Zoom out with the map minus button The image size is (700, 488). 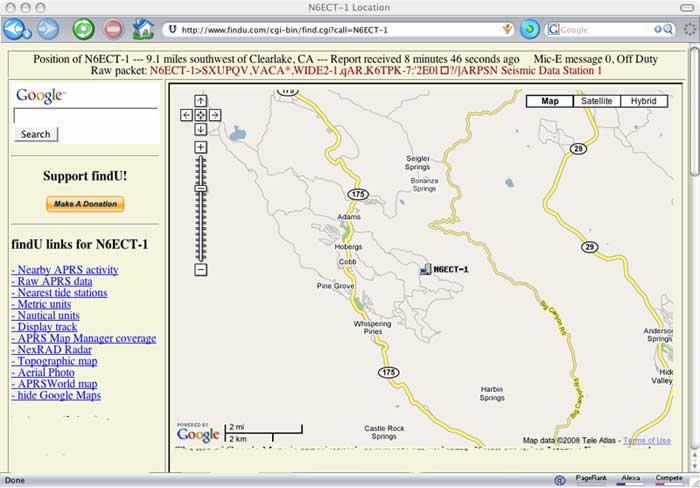click(200, 270)
